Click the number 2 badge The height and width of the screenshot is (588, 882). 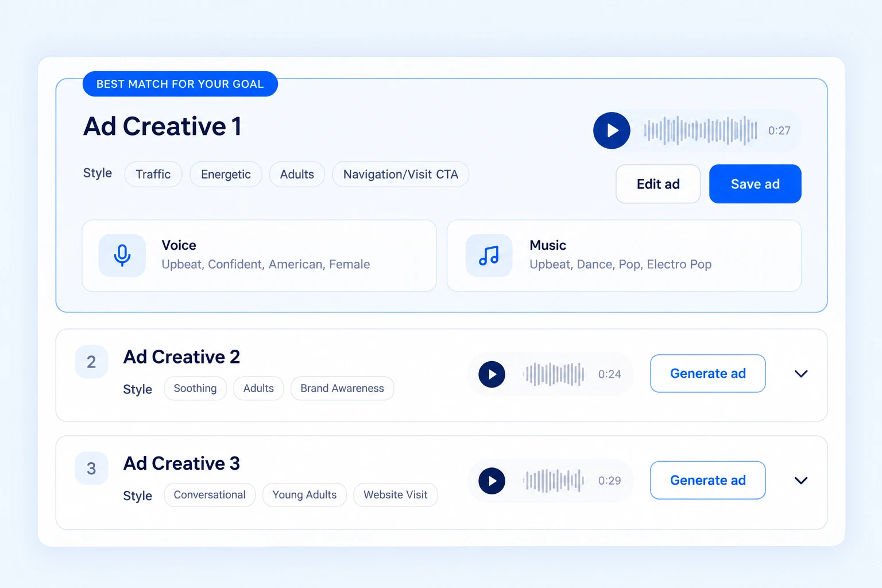click(91, 362)
